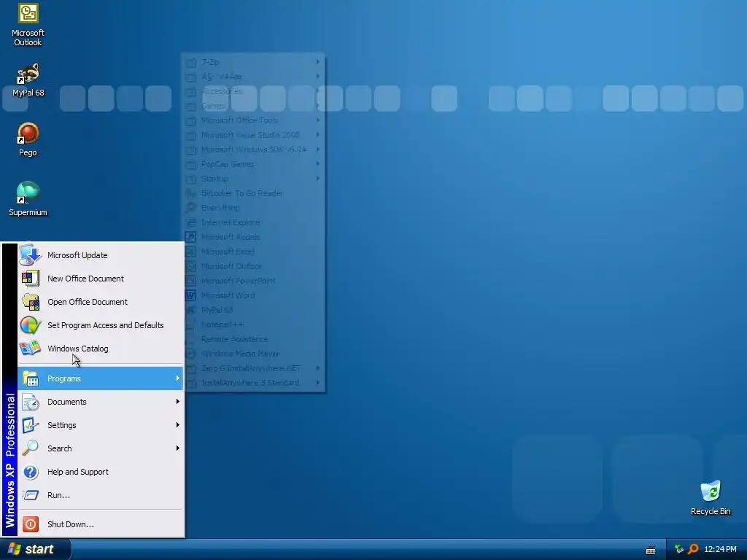
Task: Click Shut Down... in the Start menu
Action: pyautogui.click(x=101, y=524)
